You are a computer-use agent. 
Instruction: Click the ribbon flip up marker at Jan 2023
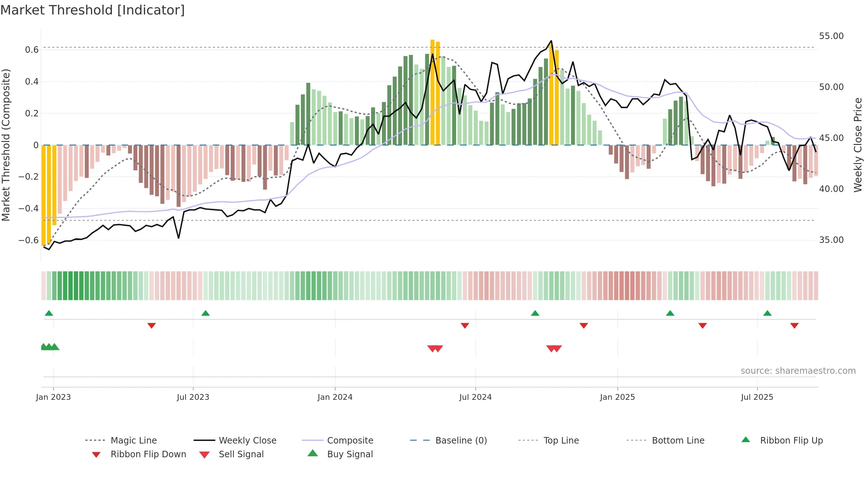pyautogui.click(x=49, y=313)
